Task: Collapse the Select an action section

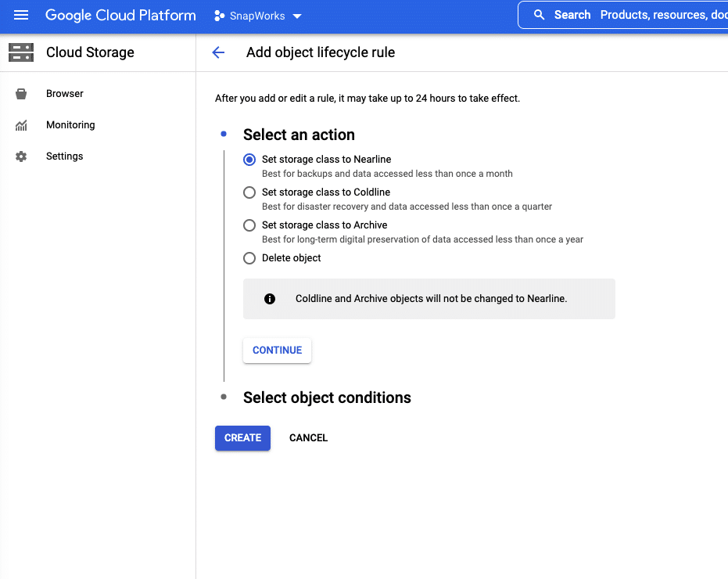Action: 299,135
